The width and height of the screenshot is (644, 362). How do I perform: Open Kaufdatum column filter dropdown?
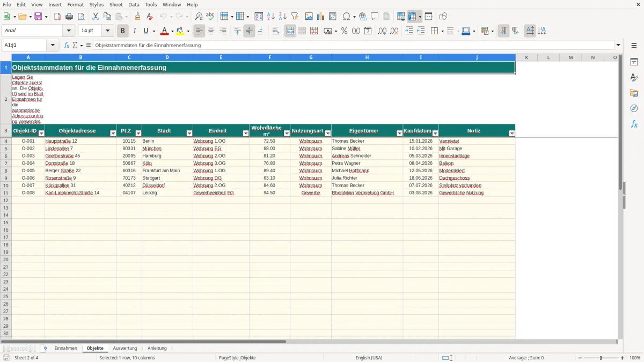435,134
